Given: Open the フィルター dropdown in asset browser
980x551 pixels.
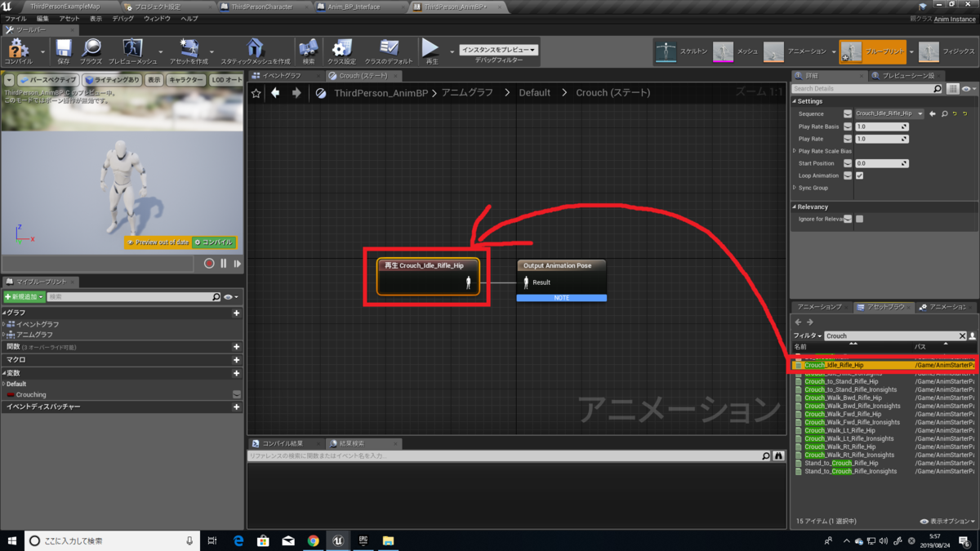Looking at the screenshot, I should click(808, 335).
